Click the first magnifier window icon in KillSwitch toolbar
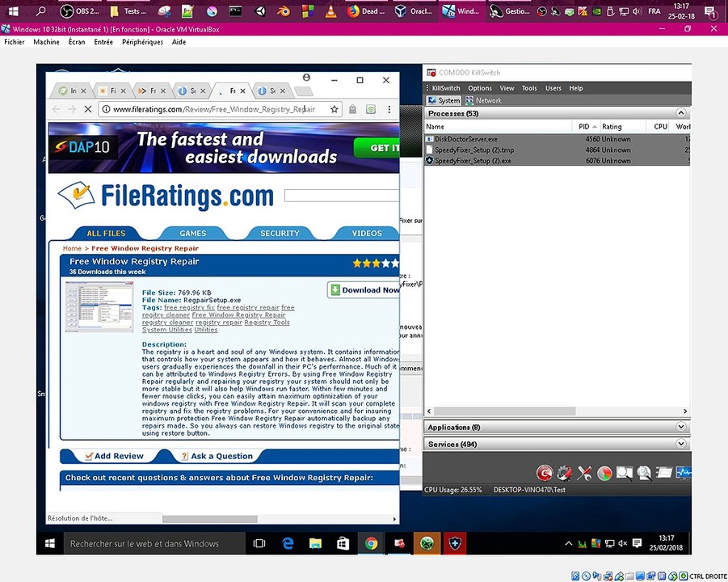728x582 pixels. [624, 473]
